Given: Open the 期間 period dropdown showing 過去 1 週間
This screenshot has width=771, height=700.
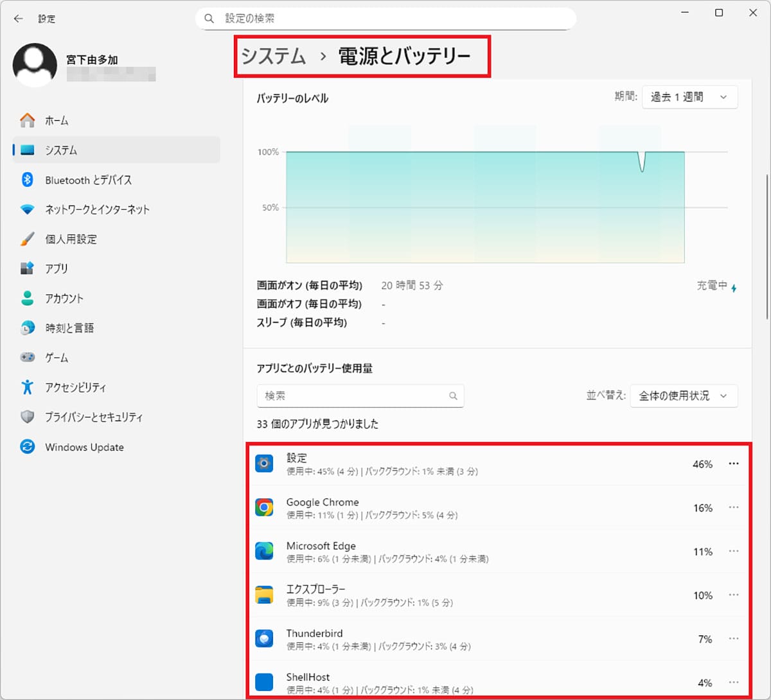Looking at the screenshot, I should [x=689, y=97].
